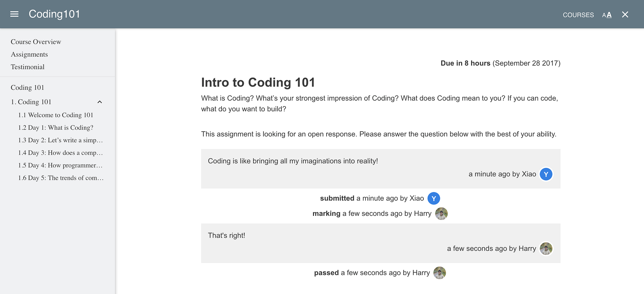Viewport: 644px width, 294px height.
Task: Click Xiao's blue Y avatar in response box
Action: coord(546,174)
